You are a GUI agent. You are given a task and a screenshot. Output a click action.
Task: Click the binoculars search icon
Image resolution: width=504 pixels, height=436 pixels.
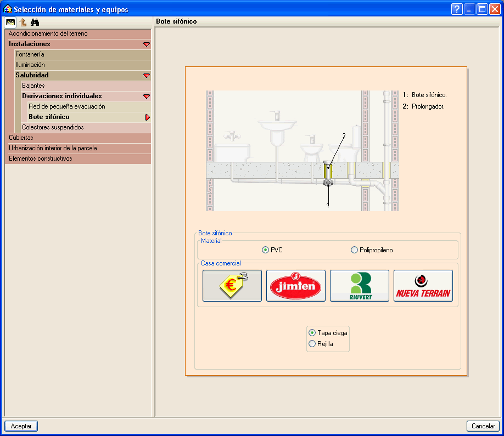pyautogui.click(x=35, y=22)
